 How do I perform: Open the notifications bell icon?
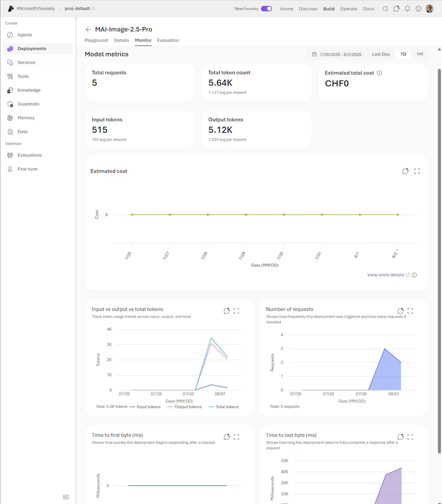(x=408, y=9)
